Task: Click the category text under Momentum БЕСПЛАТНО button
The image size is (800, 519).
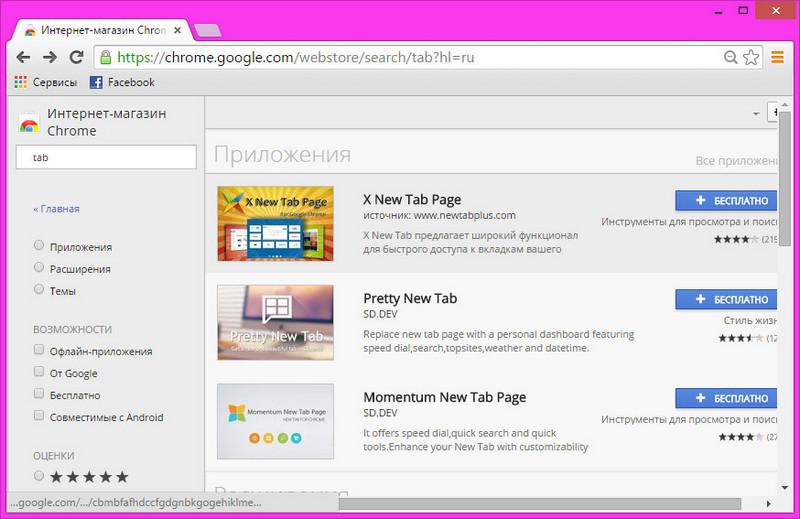Action: (x=689, y=419)
